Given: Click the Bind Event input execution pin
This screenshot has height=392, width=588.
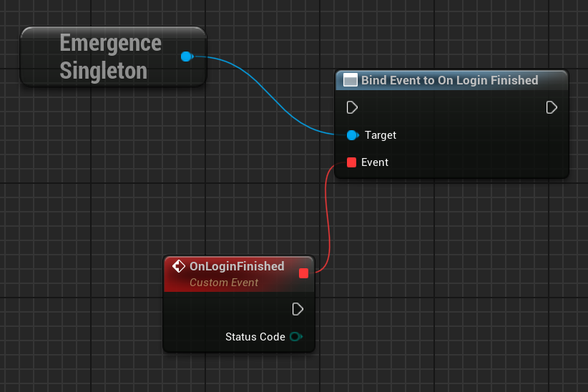Looking at the screenshot, I should 352,108.
